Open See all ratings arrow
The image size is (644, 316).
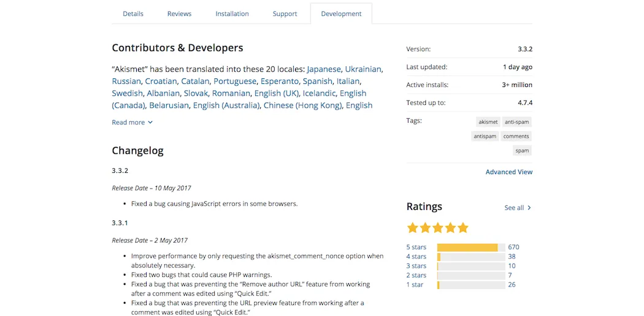529,208
